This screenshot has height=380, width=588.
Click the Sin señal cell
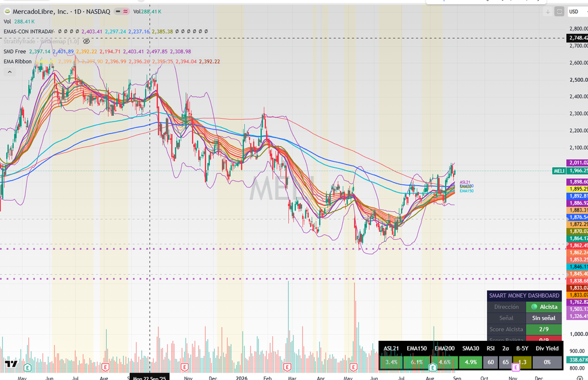coord(544,318)
